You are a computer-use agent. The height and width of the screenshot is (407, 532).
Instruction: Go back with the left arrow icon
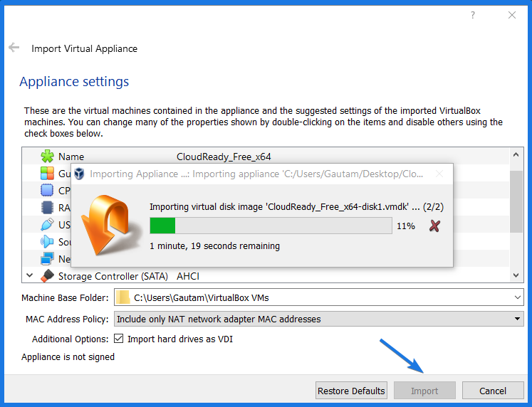(x=14, y=48)
